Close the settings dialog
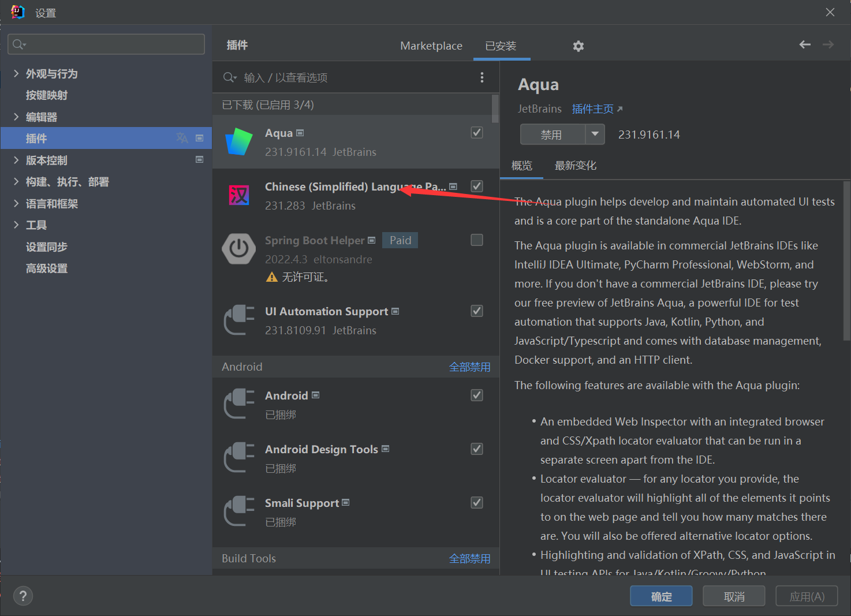This screenshot has width=851, height=616. 830,12
